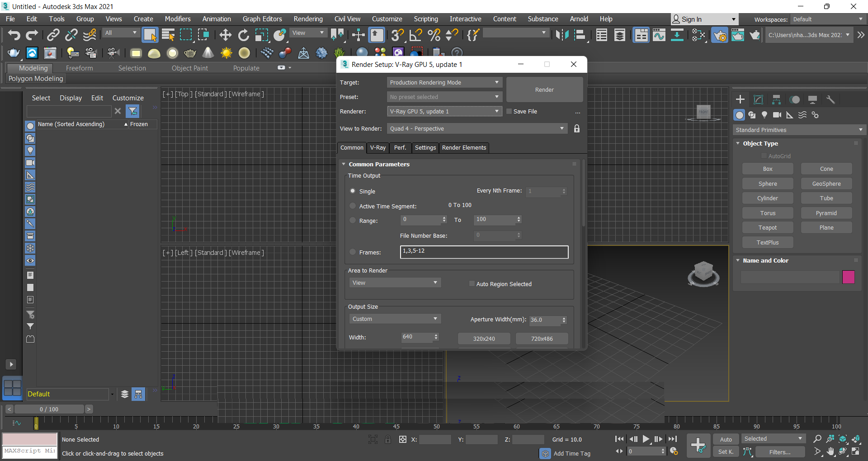This screenshot has height=461, width=868.
Task: Enable Auto Region Selected
Action: [472, 283]
